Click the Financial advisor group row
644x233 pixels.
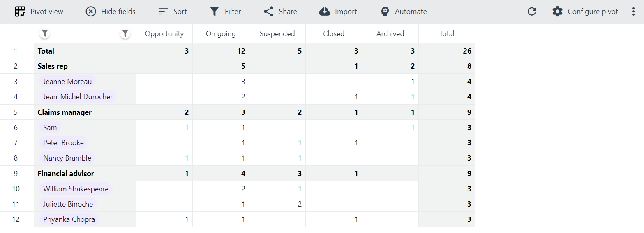(254, 174)
